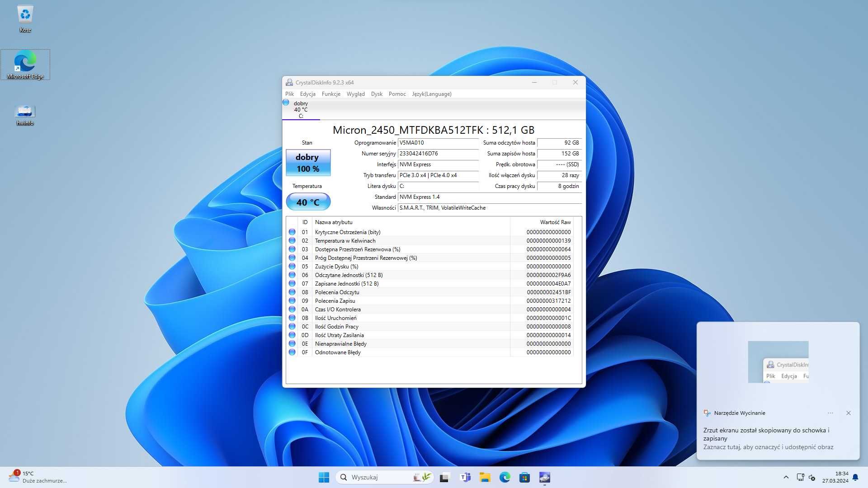Viewport: 868px width, 488px height.
Task: Click Czas pracy dysku value 8 godzin
Action: click(559, 186)
